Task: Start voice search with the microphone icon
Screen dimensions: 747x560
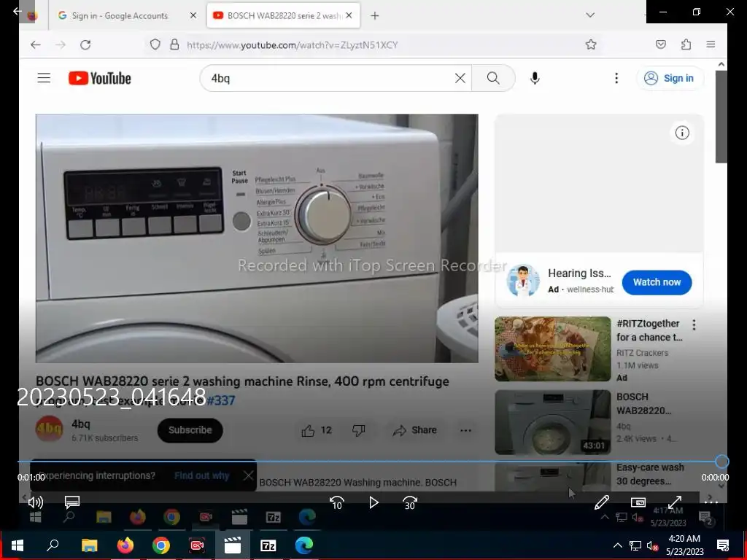Action: 535,78
